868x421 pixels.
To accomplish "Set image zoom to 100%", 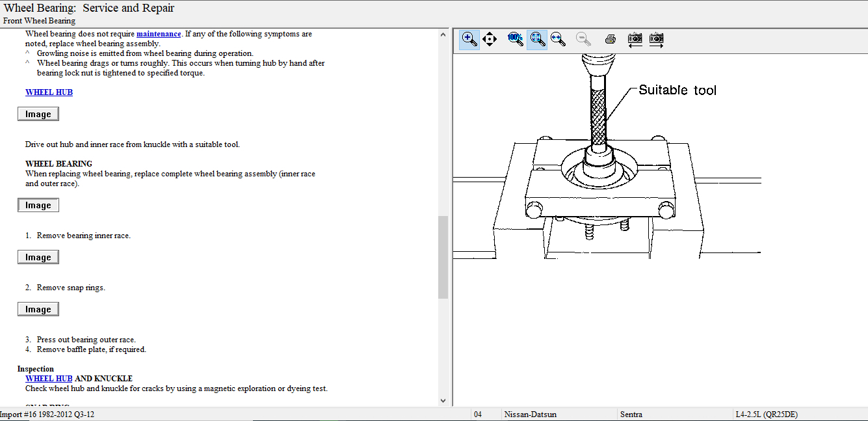I will pos(515,39).
